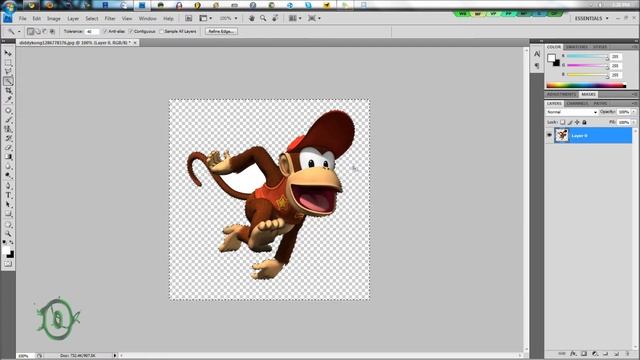Viewport: 640px width, 360px height.
Task: Click the Tolerance input field
Action: pos(91,31)
